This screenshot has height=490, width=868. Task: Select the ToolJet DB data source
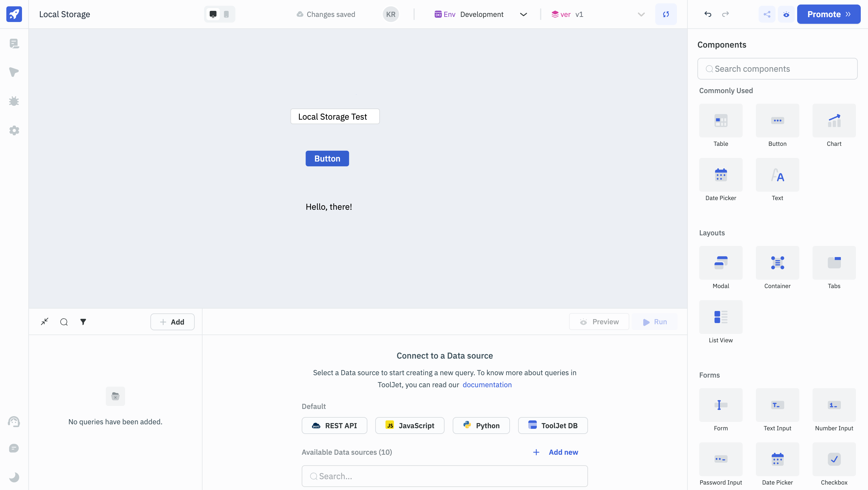pyautogui.click(x=553, y=426)
